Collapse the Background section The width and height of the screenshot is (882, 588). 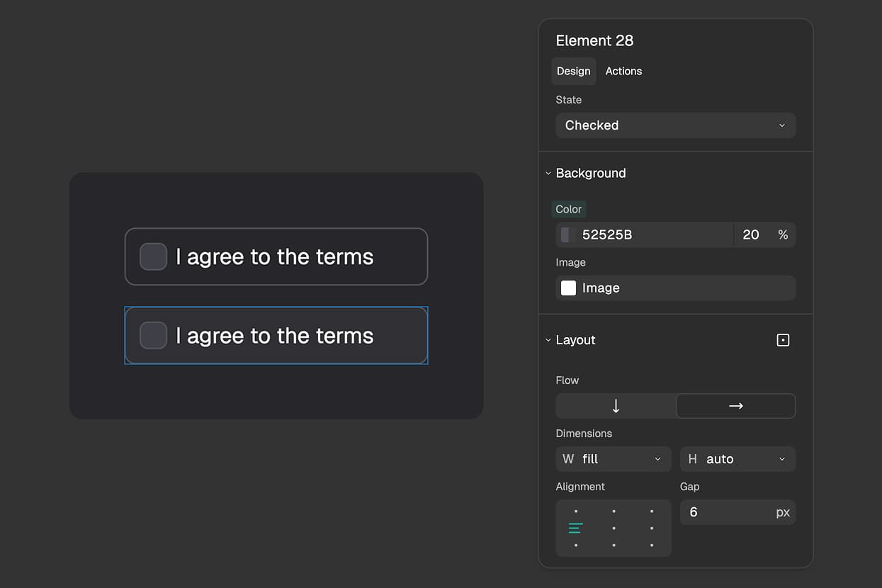tap(548, 173)
